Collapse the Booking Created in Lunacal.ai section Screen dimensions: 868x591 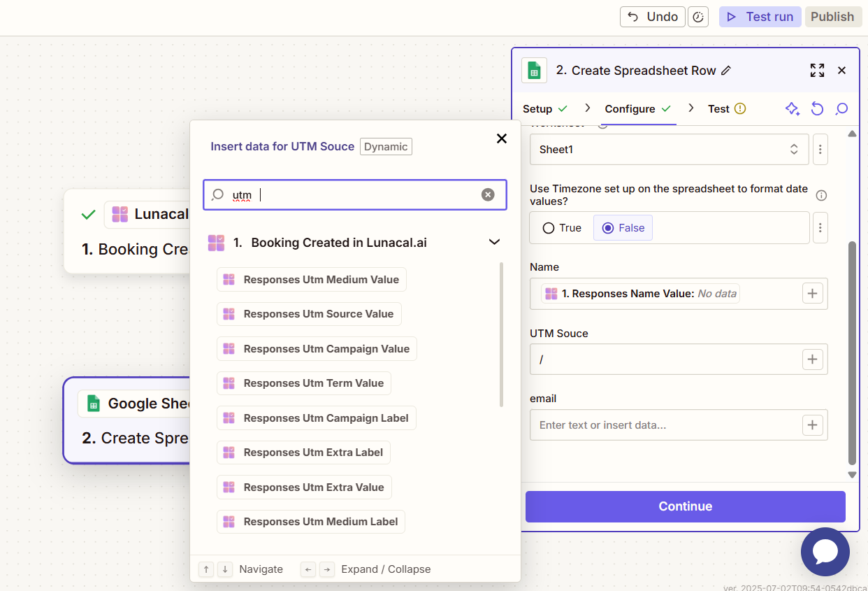click(494, 243)
